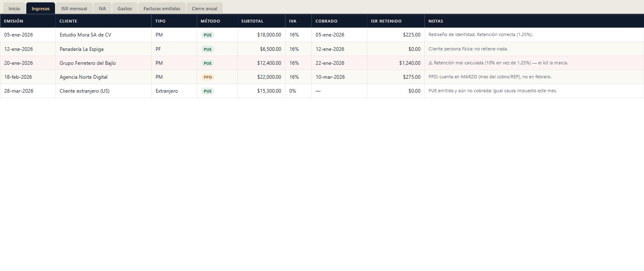The image size is (644, 271).
Task: Select the $1,240.00 ISR retenido cell
Action: [x=396, y=63]
